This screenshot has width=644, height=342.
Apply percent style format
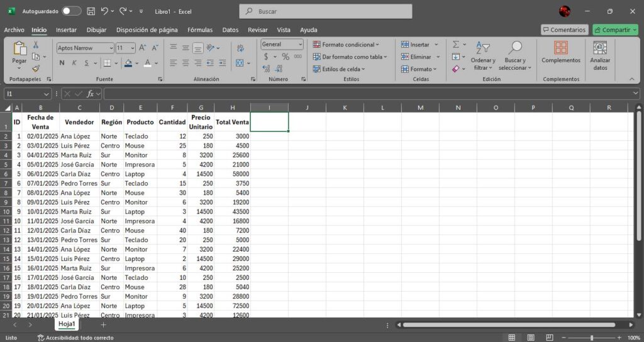click(x=286, y=57)
